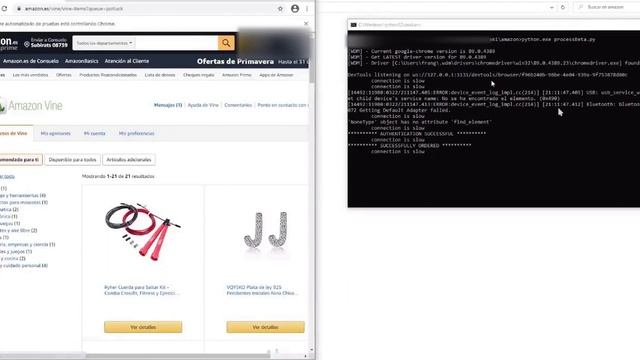
Task: Click 'Ver detalles' under jump rope product
Action: pos(143,327)
